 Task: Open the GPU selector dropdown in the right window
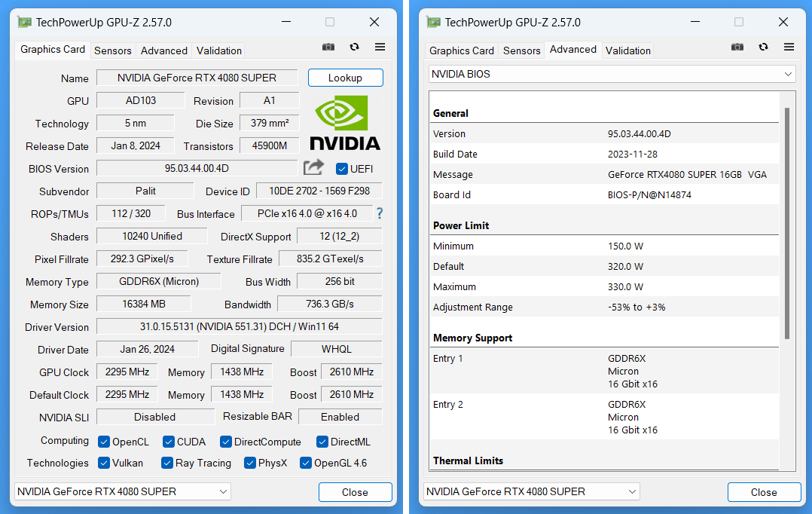(x=532, y=491)
